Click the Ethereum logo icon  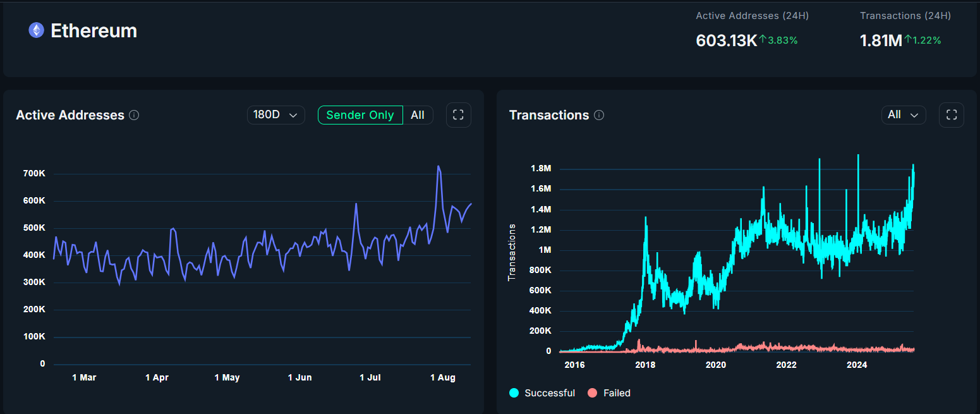pos(37,30)
